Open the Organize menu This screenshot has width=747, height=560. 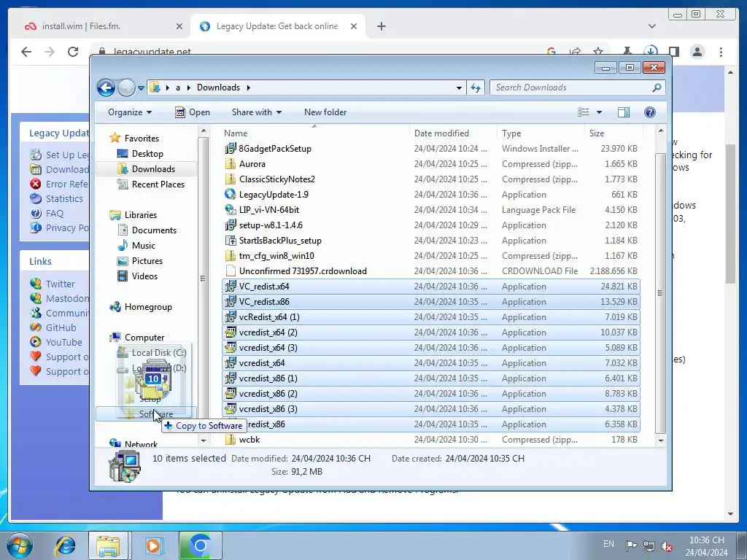(x=130, y=112)
